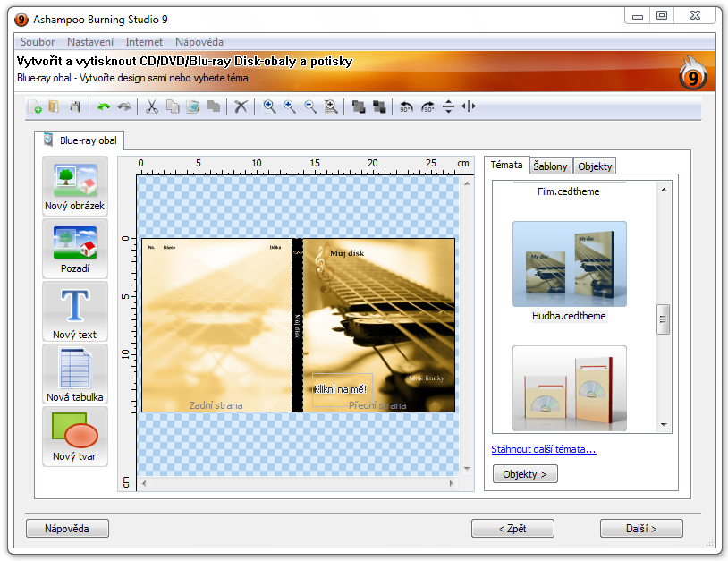728x561 pixels.
Task: Click the Objekty > button
Action: click(x=525, y=474)
